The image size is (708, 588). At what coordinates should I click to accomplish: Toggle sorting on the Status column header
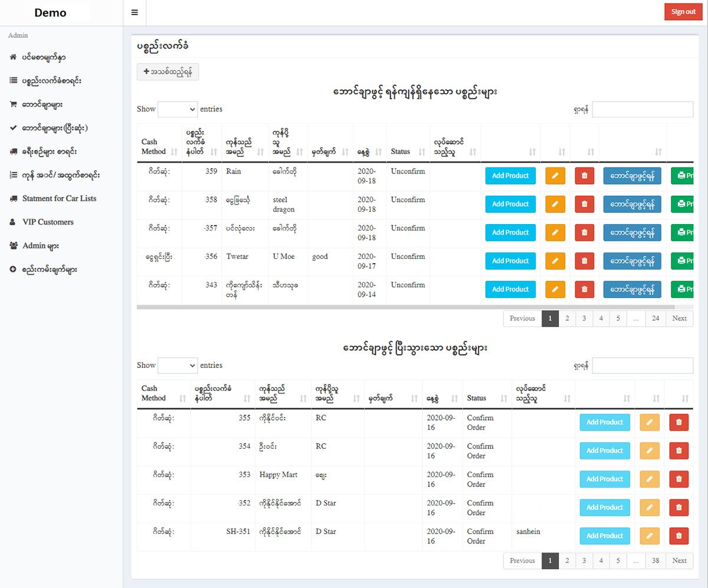point(402,151)
